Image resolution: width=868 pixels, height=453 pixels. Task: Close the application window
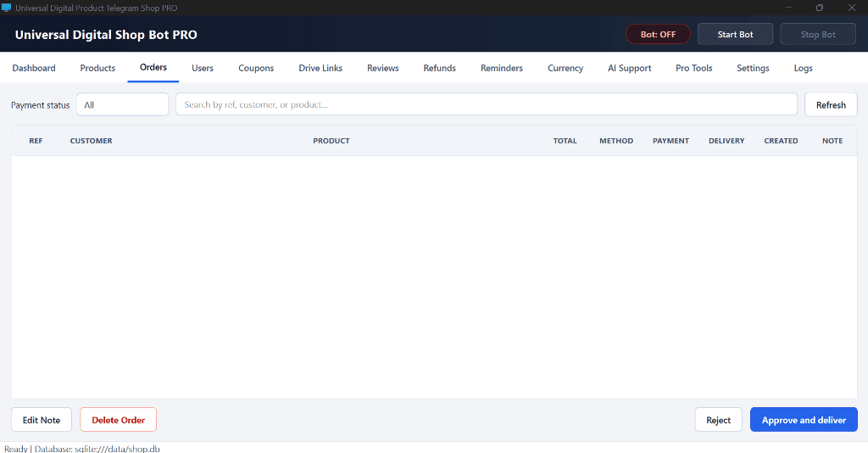click(x=851, y=8)
